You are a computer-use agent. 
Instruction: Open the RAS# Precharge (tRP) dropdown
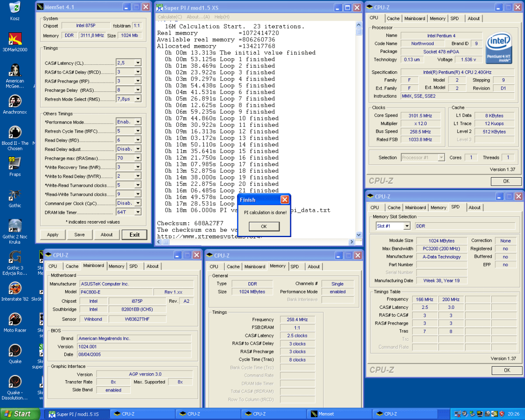point(138,81)
